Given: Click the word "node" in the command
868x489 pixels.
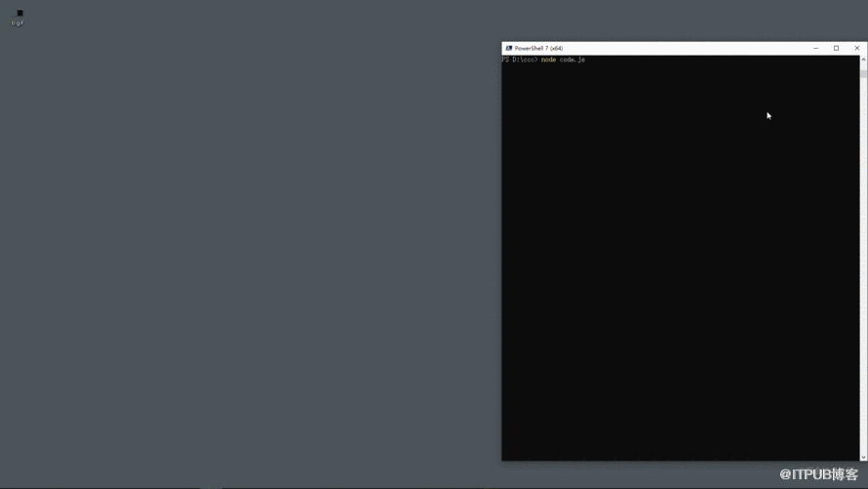Looking at the screenshot, I should [x=548, y=60].
